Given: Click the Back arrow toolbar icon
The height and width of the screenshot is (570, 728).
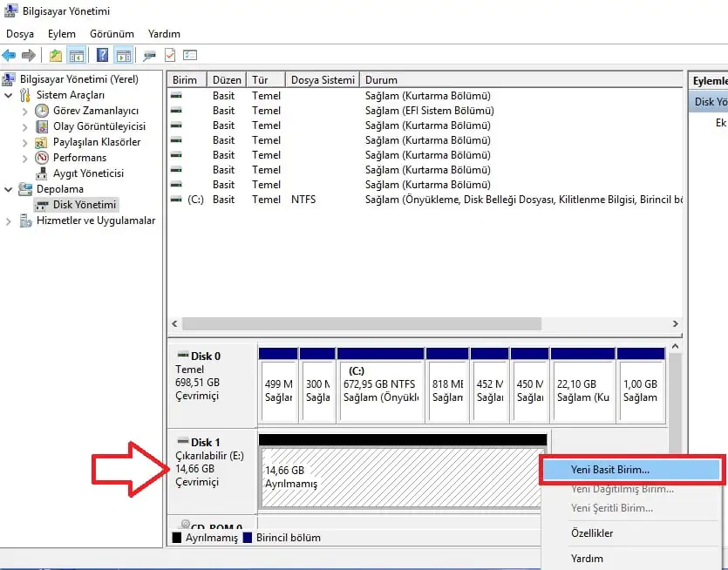Looking at the screenshot, I should [10, 56].
